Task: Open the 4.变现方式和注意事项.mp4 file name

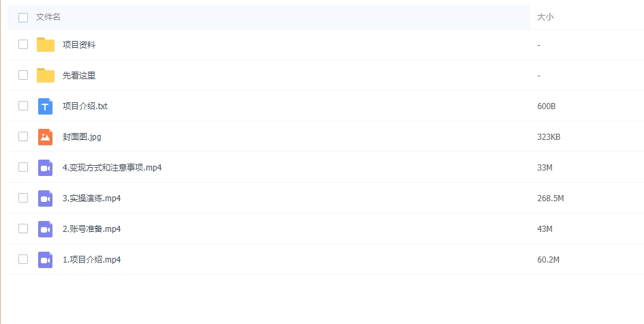Action: [x=112, y=168]
